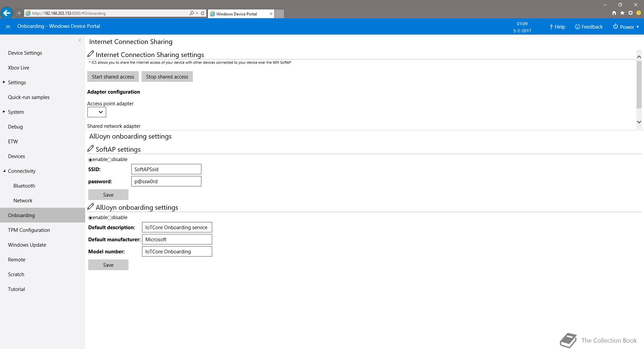Click the ICS panel scrollbar thumb
644x349 pixels.
(639, 85)
